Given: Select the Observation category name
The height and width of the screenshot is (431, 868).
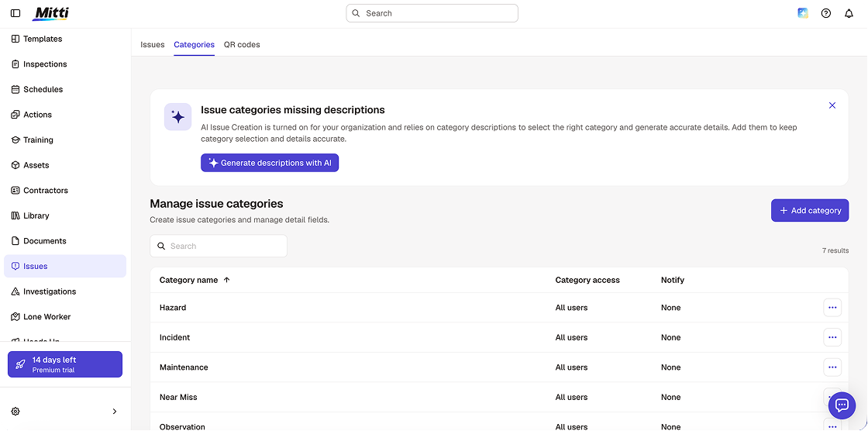Looking at the screenshot, I should pos(182,426).
